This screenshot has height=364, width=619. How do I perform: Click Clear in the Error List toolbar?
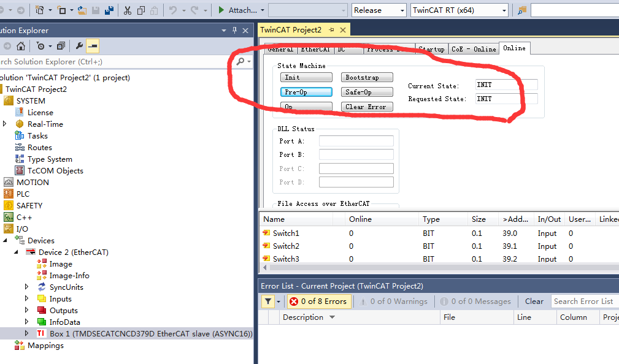(534, 301)
